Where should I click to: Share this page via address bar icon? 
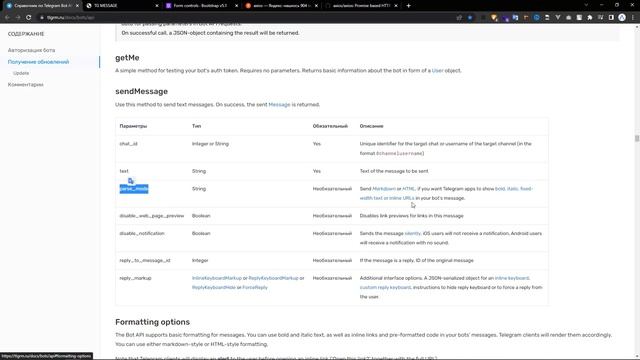[x=459, y=18]
